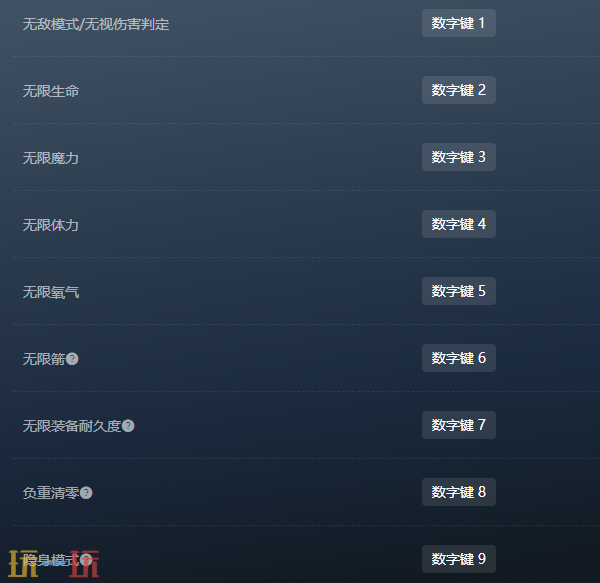This screenshot has height=583, width=600.
Task: Click the help icon beside 无限箭
Action: click(72, 359)
